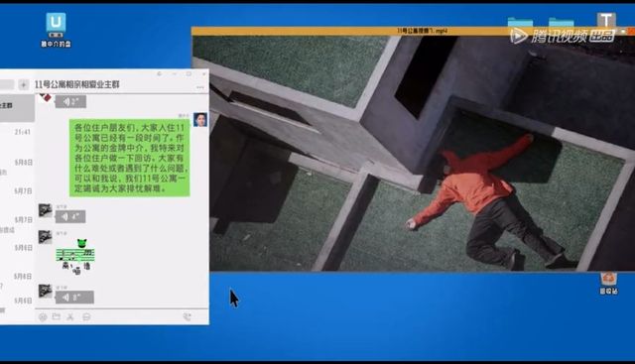Open the T application desktop icon
This screenshot has width=635, height=364.
click(x=606, y=20)
